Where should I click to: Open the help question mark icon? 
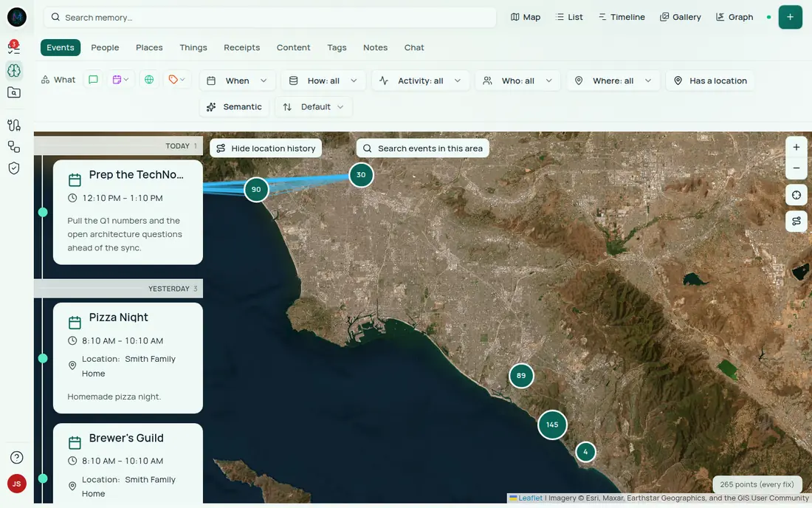16,457
